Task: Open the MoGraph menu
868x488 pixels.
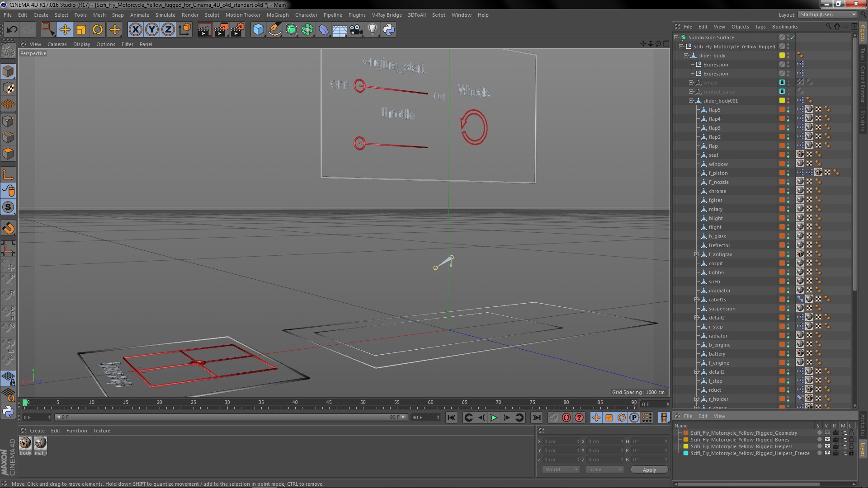Action: pyautogui.click(x=278, y=15)
